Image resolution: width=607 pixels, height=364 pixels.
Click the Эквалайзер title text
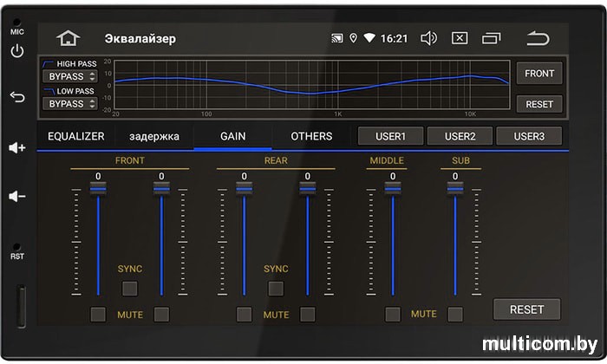click(140, 39)
